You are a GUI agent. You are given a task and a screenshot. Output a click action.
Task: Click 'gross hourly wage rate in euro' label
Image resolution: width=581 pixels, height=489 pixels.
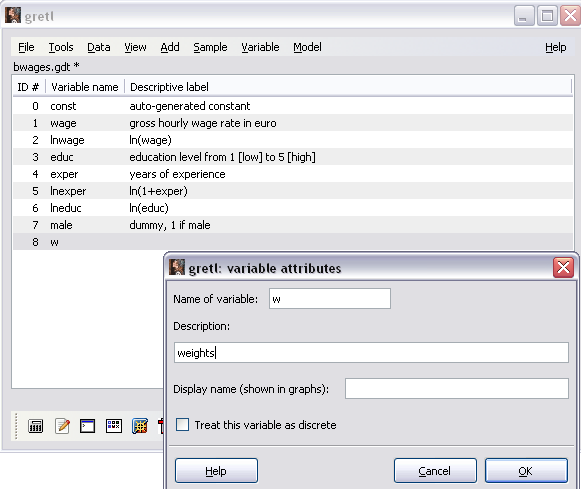[x=203, y=123]
